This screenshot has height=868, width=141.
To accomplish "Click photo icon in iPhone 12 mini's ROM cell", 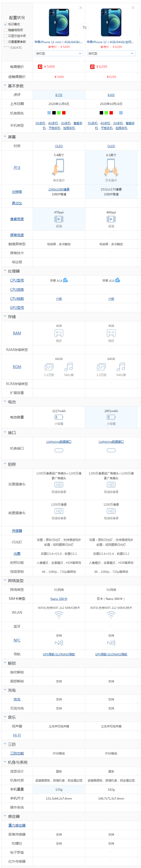I will (49, 367).
